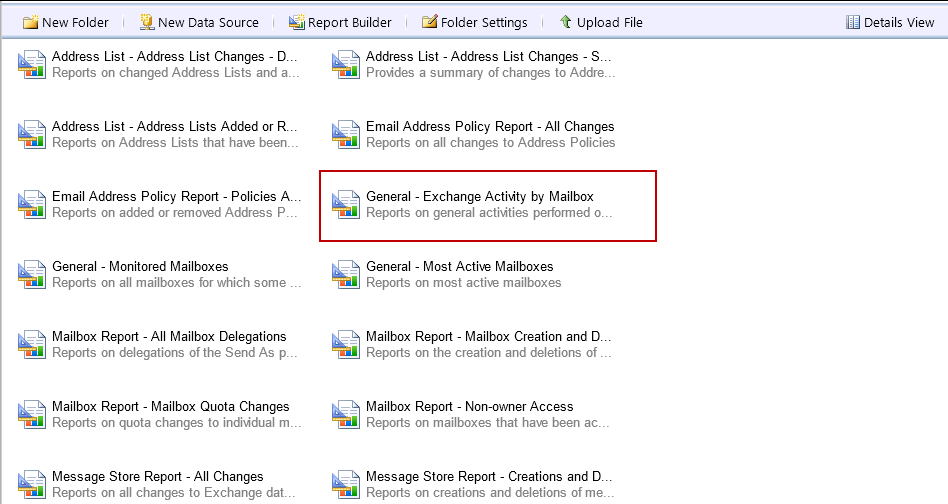Open Message Store Report - Creations and D... report
The width and height of the screenshot is (948, 504).
489,477
